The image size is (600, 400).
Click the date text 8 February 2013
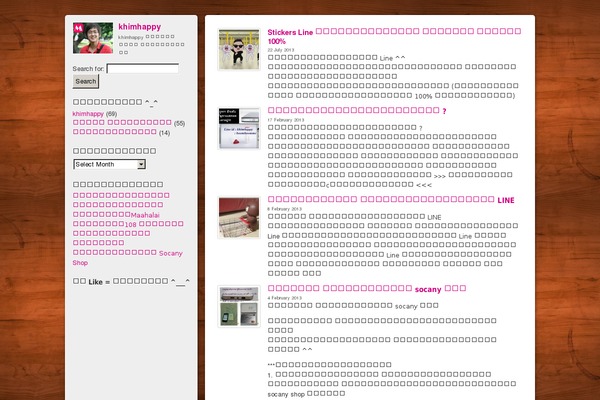pos(284,209)
